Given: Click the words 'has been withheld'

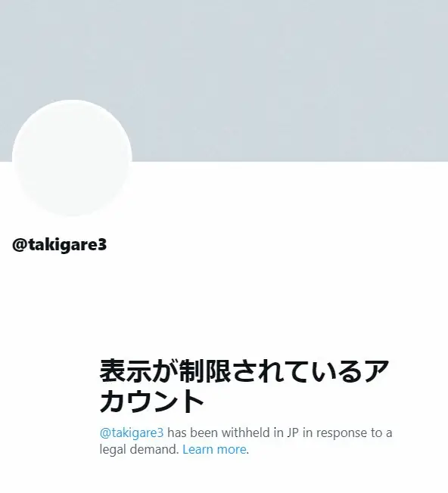Looking at the screenshot, I should coord(219,433).
